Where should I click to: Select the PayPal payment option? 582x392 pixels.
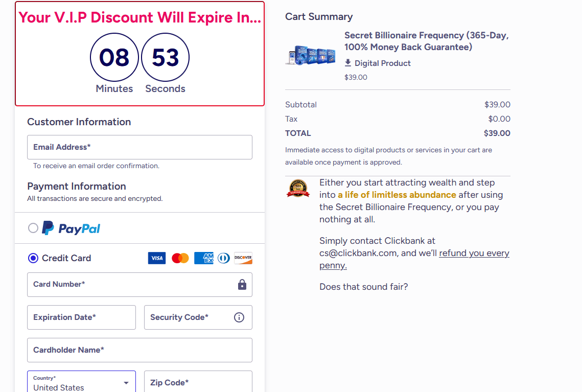33,227
